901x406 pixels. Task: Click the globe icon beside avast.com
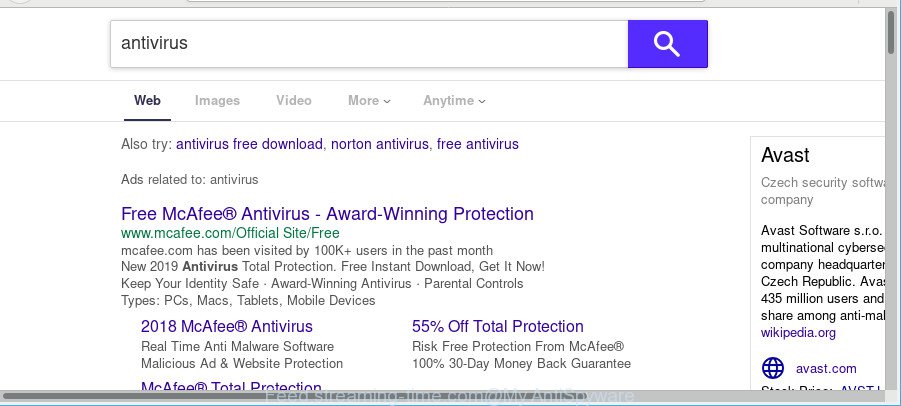coord(773,368)
